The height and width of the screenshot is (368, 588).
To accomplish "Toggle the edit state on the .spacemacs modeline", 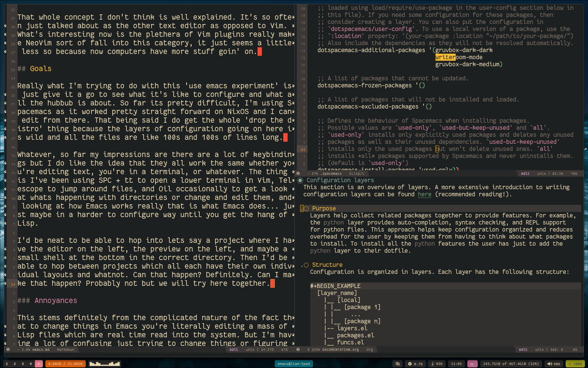I will click(525, 174).
